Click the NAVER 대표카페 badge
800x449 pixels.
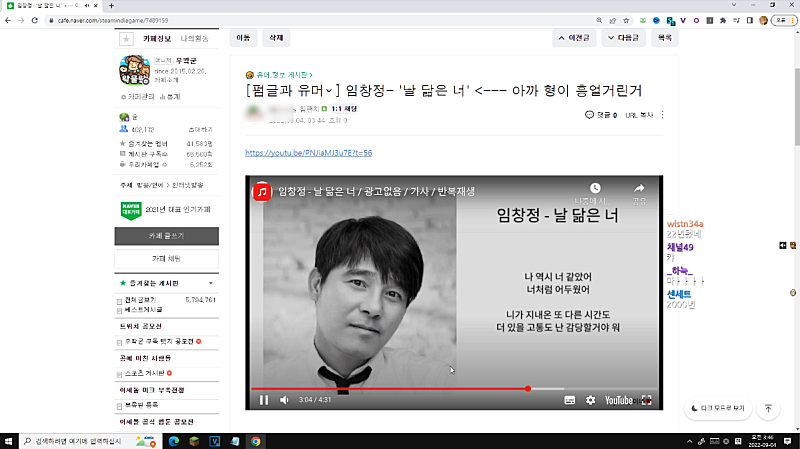131,210
